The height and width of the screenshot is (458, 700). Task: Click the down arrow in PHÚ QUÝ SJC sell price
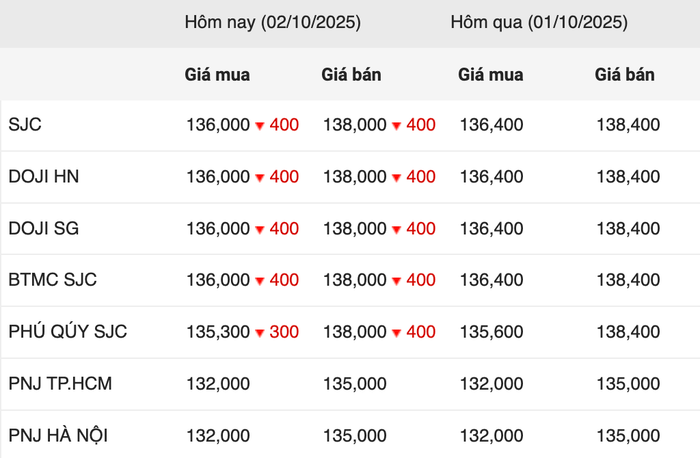(x=397, y=333)
